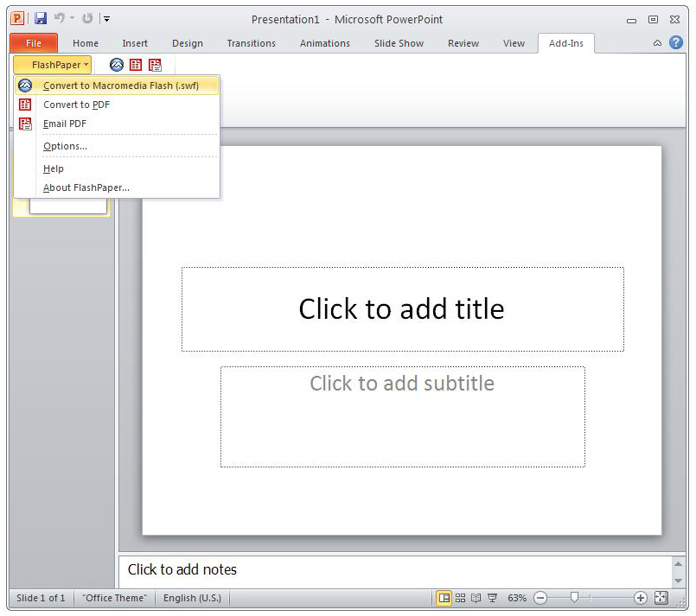Start Slide Show from status bar icon
Viewport: 696px width, 616px height.
point(492,598)
